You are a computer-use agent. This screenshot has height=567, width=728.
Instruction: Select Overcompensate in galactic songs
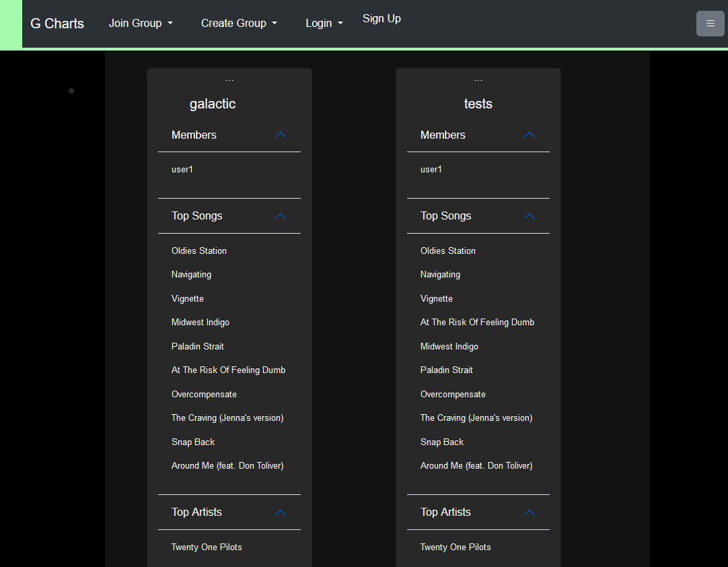(205, 395)
